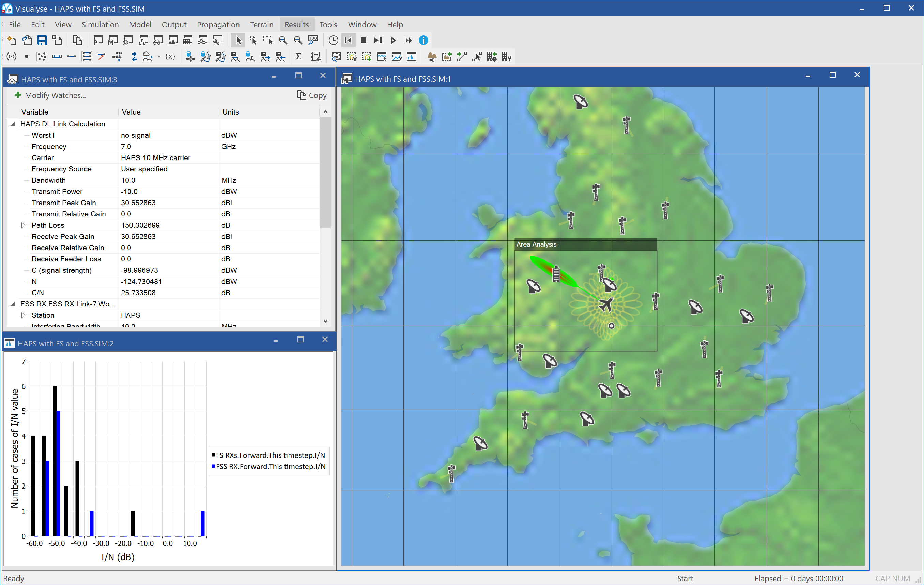Open the simulation time clock settings
This screenshot has width=924, height=585.
(x=333, y=40)
